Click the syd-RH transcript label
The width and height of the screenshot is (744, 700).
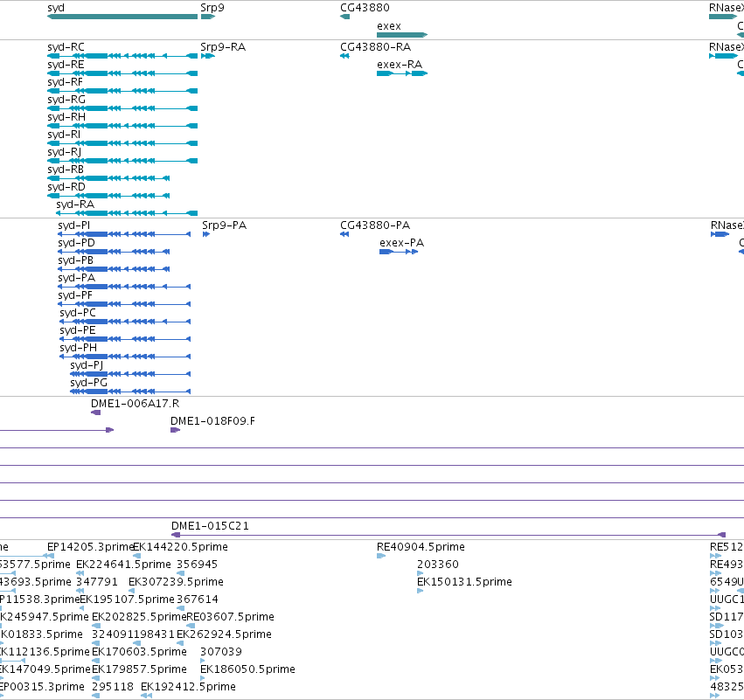[66, 117]
